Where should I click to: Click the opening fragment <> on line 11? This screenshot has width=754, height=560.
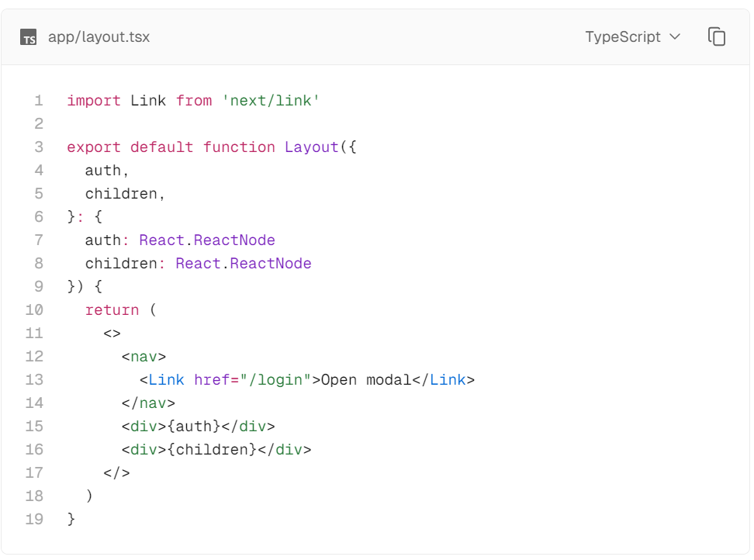pos(112,333)
